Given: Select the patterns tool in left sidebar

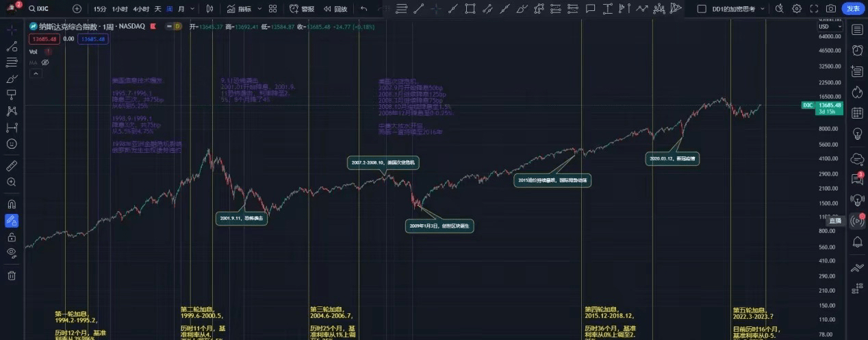Looking at the screenshot, I should tap(11, 111).
